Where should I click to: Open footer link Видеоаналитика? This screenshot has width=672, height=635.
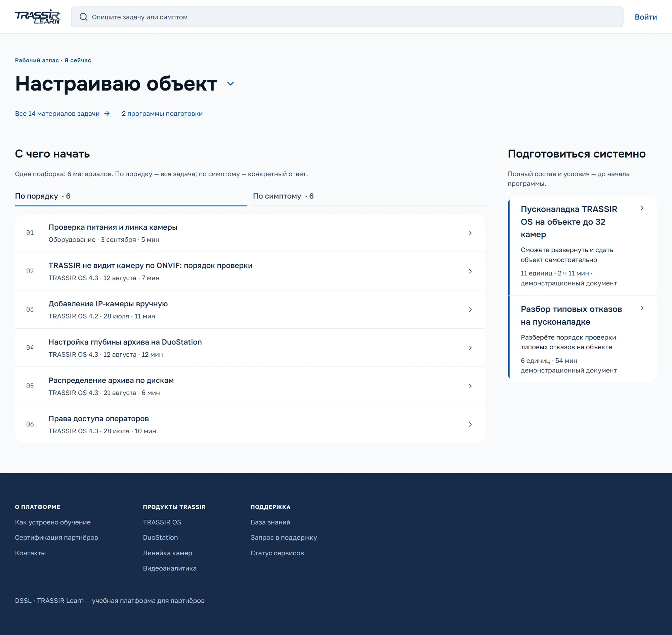(x=170, y=568)
